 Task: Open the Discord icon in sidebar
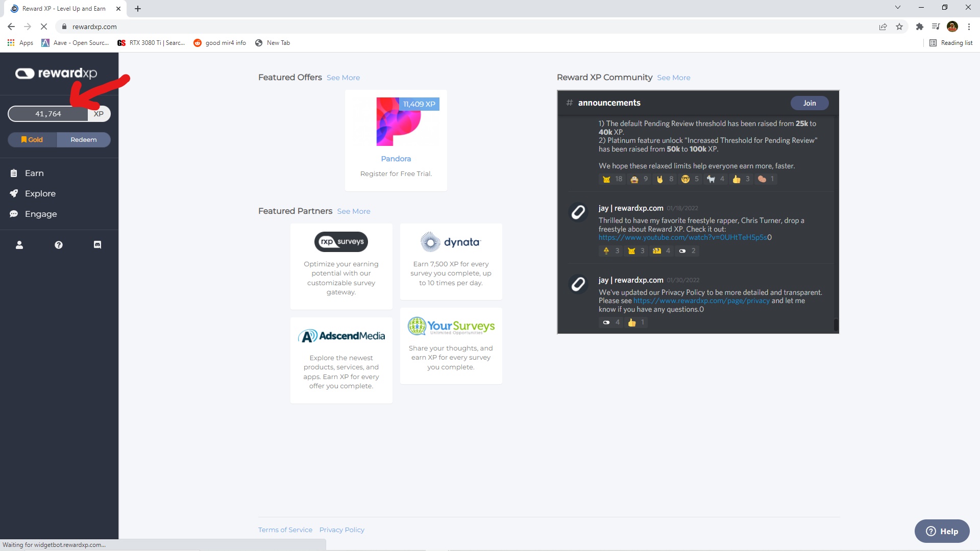97,245
